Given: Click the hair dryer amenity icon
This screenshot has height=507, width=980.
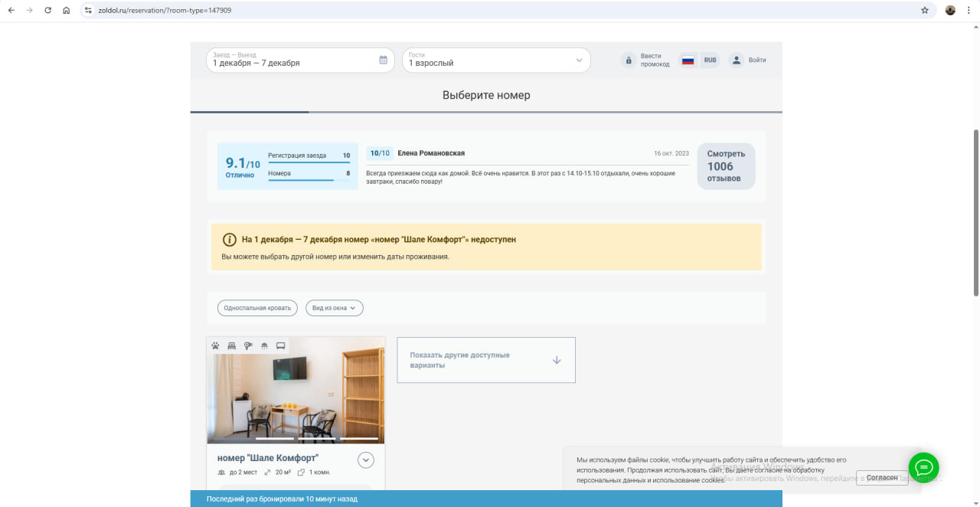Looking at the screenshot, I should (248, 345).
